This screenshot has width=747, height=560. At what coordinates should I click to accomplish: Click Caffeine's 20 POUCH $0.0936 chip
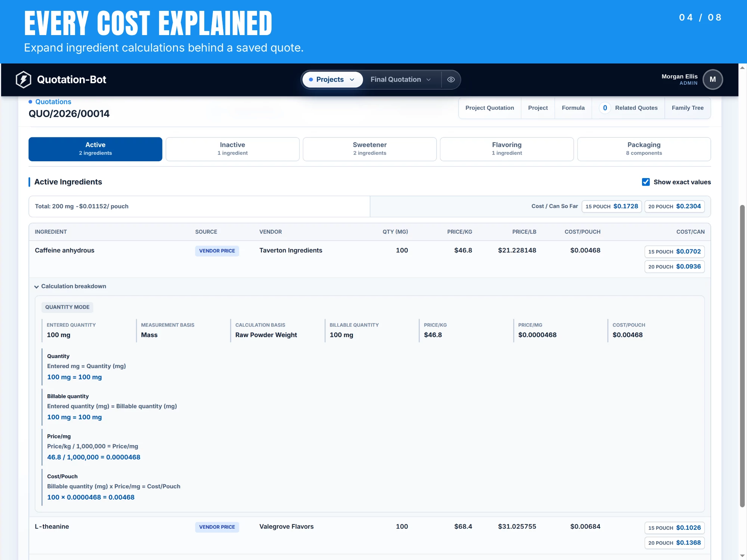675,267
